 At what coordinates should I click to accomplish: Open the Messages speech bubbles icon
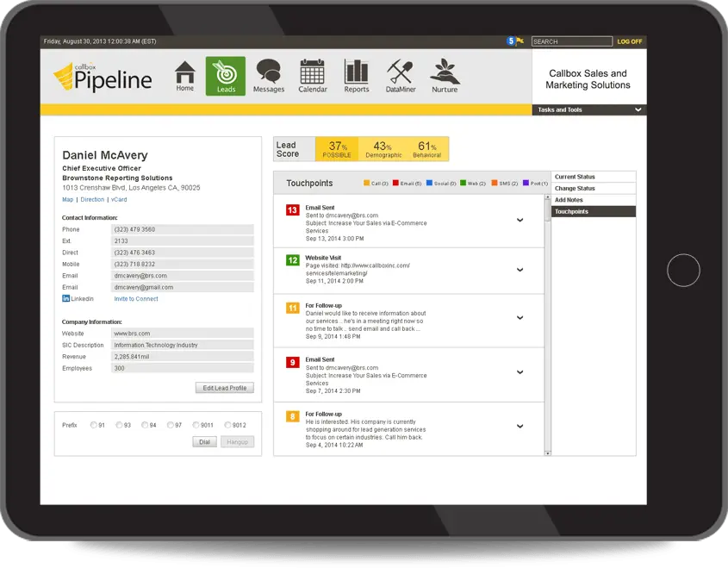pos(268,76)
